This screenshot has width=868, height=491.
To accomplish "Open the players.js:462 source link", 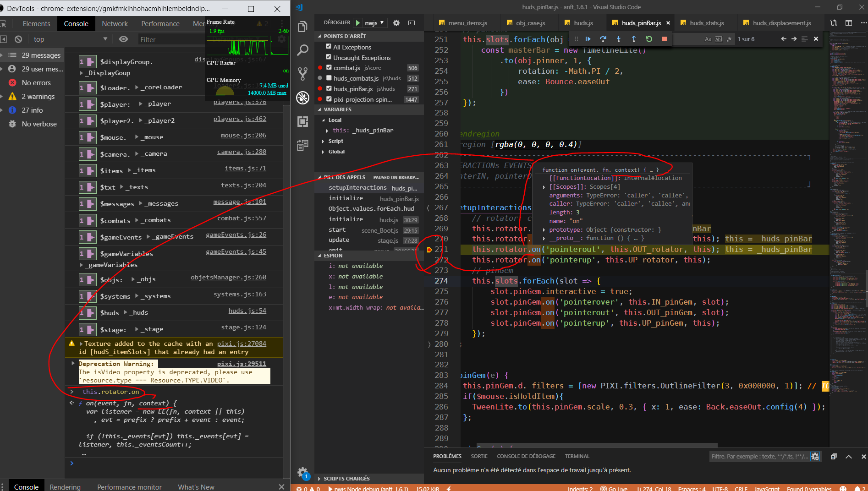I will coord(240,119).
